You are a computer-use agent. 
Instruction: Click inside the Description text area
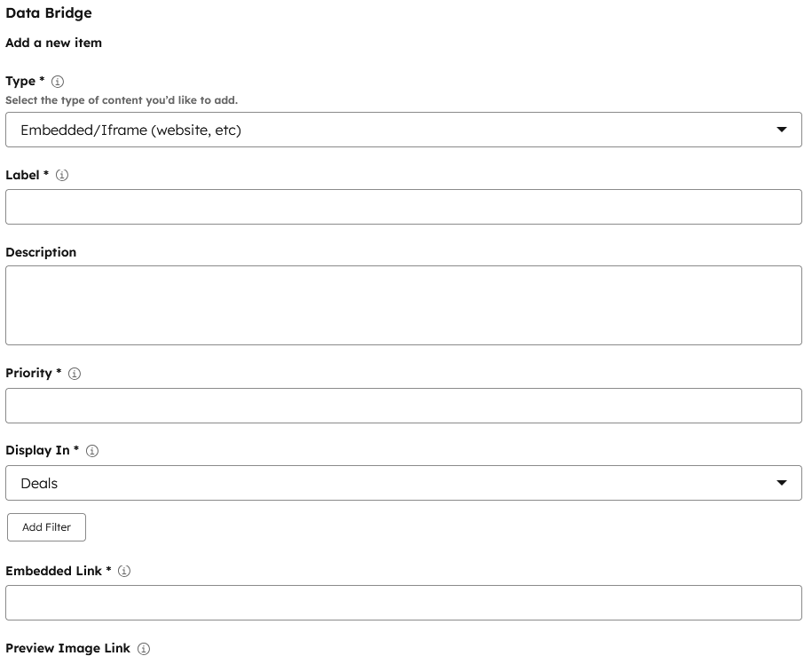pos(403,305)
